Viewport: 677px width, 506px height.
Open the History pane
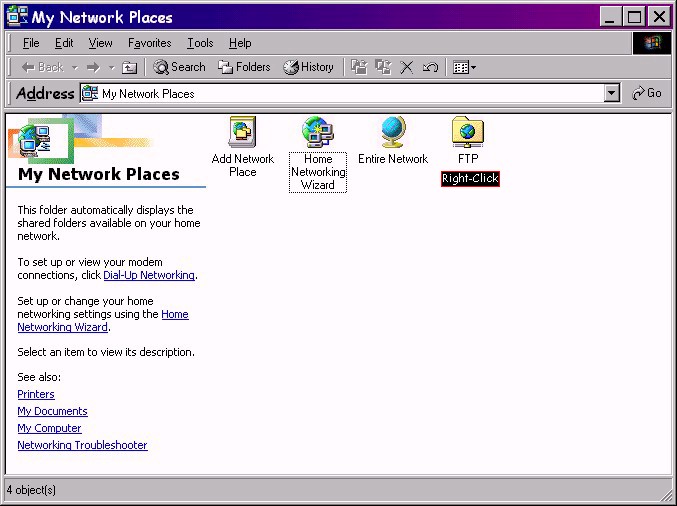308,67
